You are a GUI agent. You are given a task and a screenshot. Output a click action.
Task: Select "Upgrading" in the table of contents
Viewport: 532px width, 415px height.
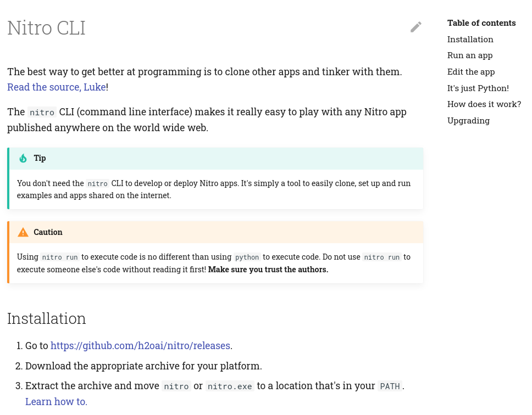468,120
